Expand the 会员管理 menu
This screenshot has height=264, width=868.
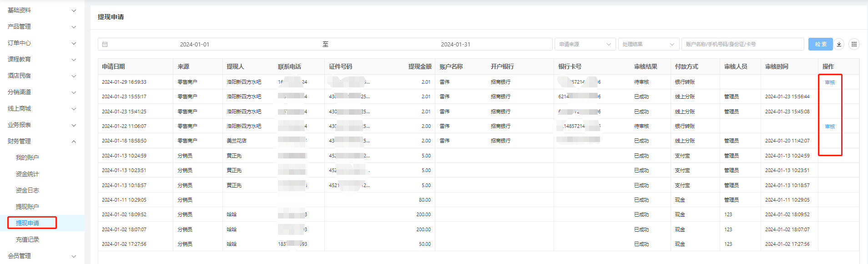(x=42, y=256)
